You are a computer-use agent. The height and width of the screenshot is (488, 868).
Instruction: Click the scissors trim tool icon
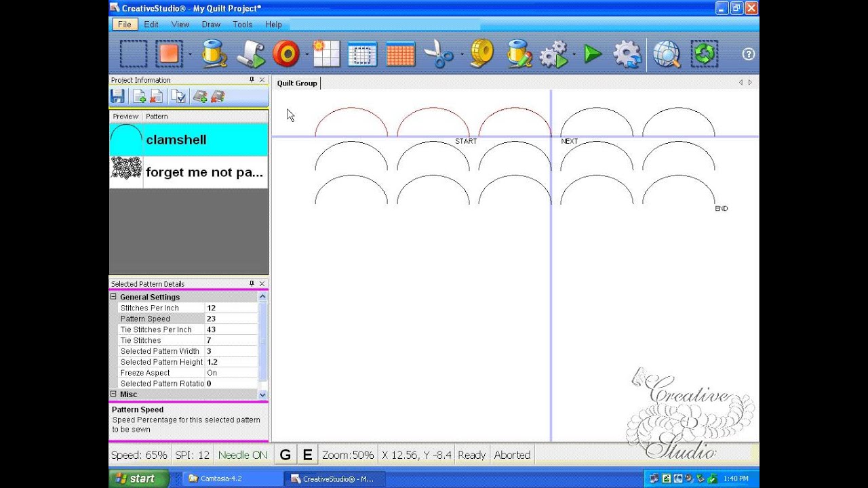pos(438,54)
